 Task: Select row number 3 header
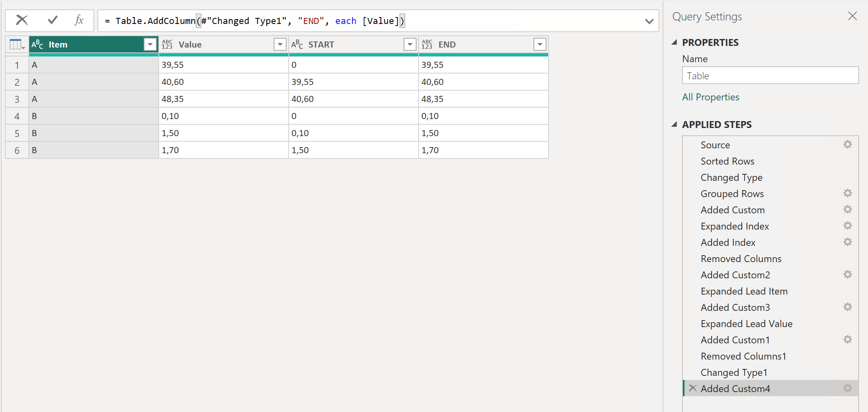[x=17, y=99]
